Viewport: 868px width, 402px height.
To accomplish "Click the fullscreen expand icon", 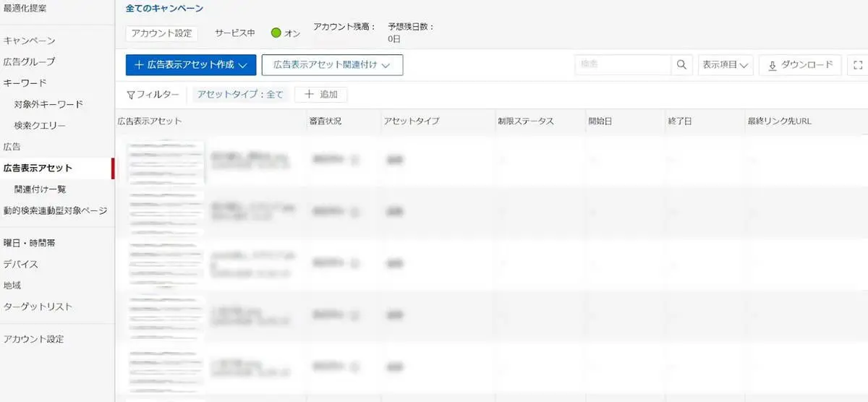I will (x=858, y=65).
